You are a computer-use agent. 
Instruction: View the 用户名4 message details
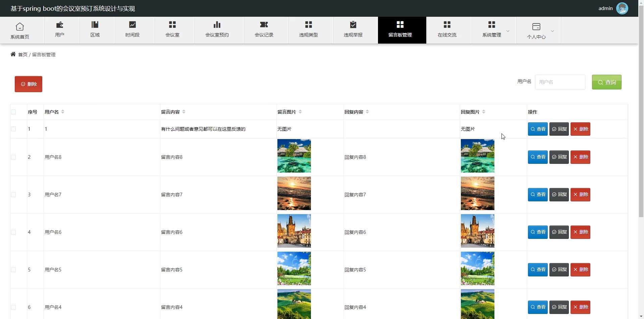point(538,307)
